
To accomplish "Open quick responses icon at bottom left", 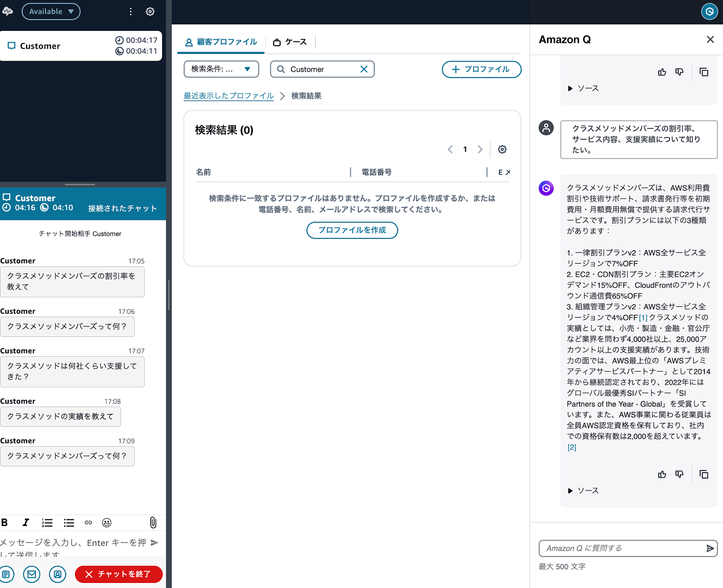I will coord(6,574).
